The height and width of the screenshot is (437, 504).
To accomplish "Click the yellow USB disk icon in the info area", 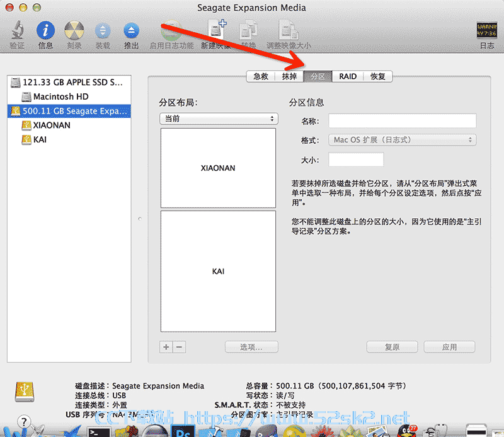I will coord(25,392).
